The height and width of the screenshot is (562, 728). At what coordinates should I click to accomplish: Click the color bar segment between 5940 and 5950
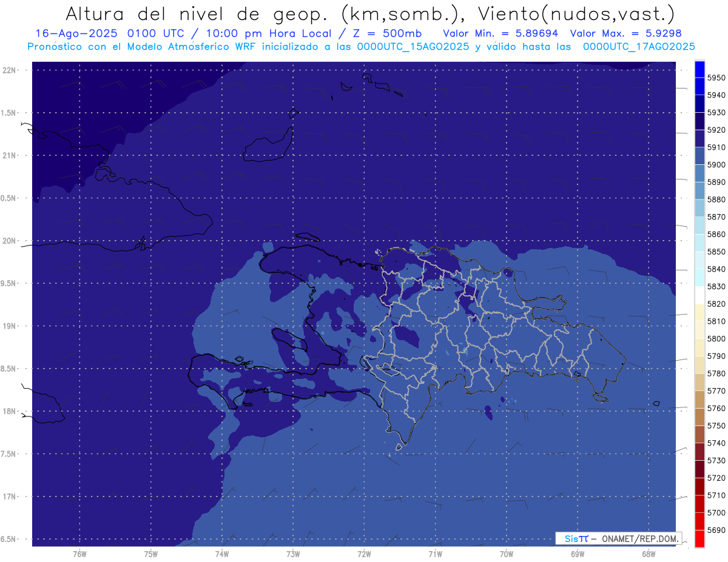pos(699,86)
